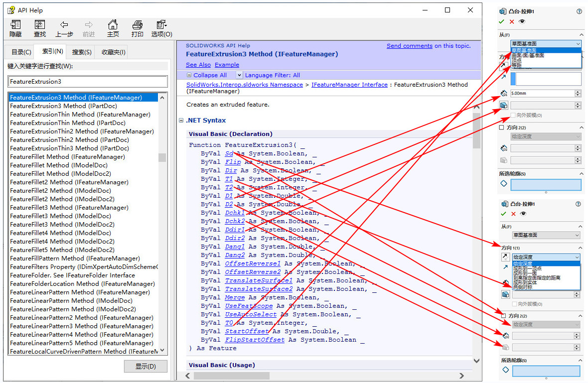Click contour diamond icon in lower 所选轮廓 section
Viewport: 588px width, 383px height.
tap(505, 370)
